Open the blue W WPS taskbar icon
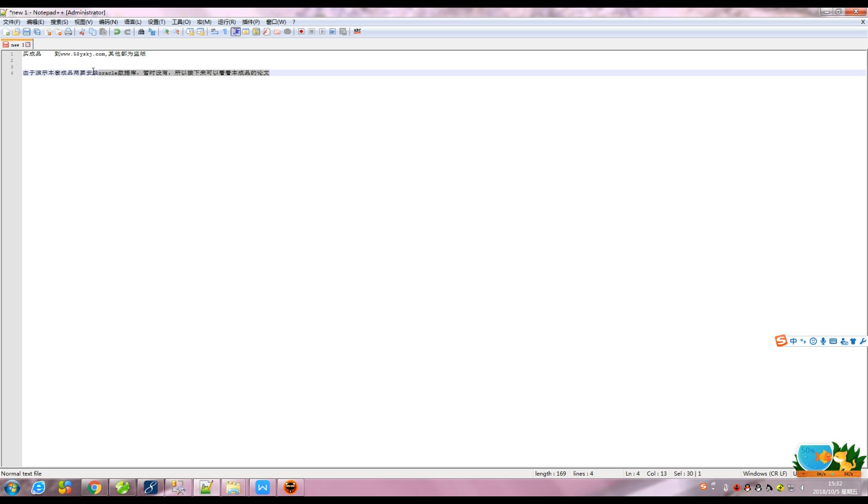The image size is (868, 504). pyautogui.click(x=263, y=488)
